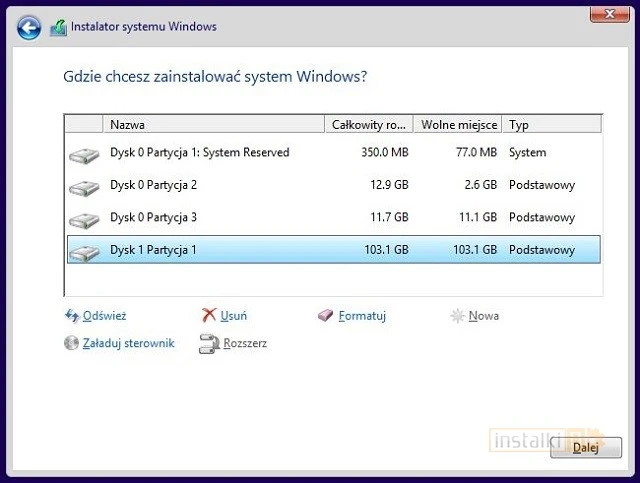Click the Odśwież refresh arrows icon
This screenshot has width=640, height=483.
(x=72, y=316)
